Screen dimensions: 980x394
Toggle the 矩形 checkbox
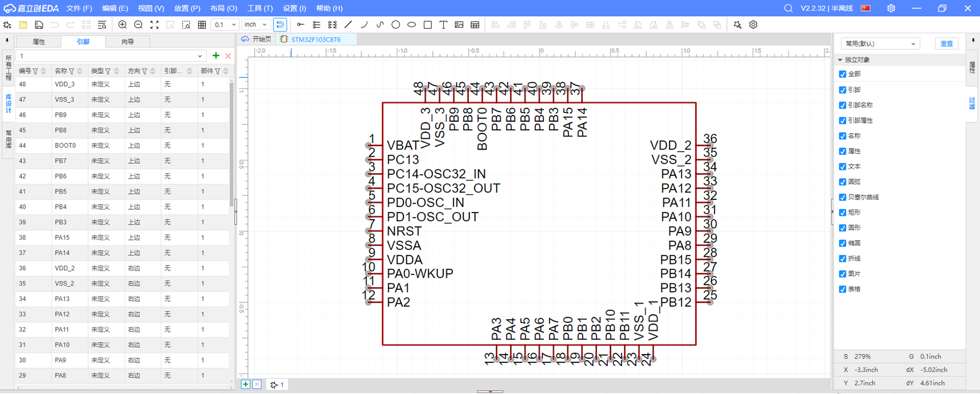(x=842, y=212)
